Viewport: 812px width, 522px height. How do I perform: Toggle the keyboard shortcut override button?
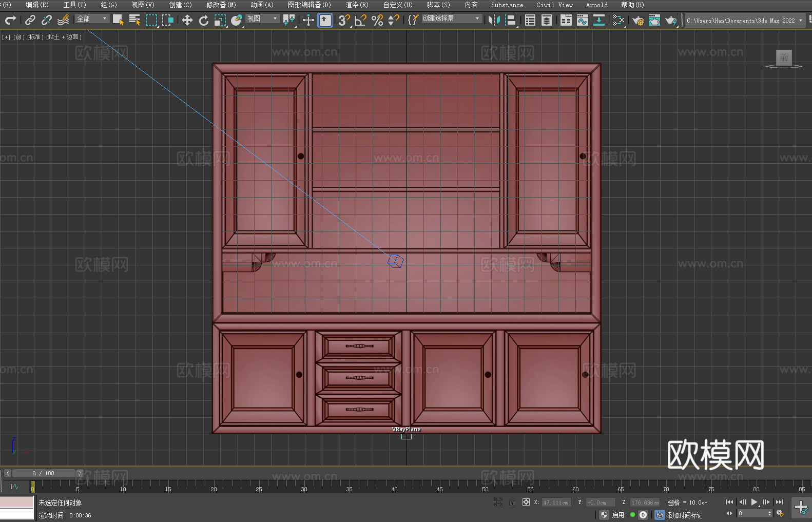pyautogui.click(x=325, y=20)
